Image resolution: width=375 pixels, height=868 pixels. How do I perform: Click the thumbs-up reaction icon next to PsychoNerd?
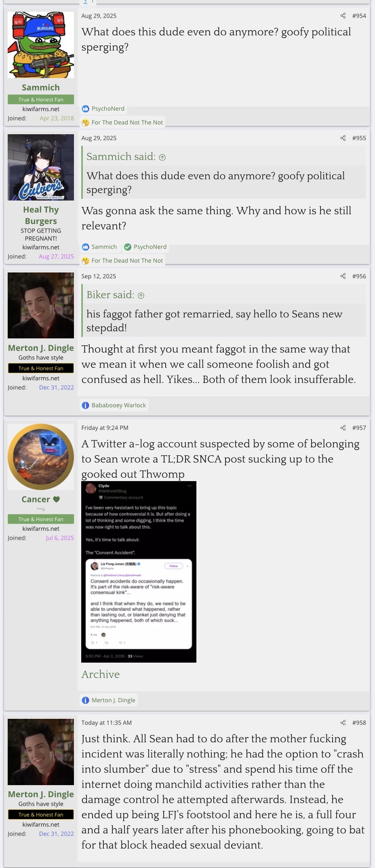(x=86, y=109)
